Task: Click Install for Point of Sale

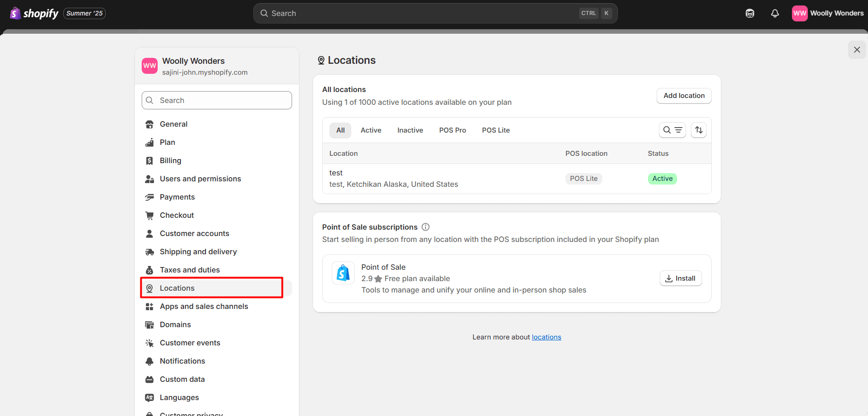Action: [681, 278]
